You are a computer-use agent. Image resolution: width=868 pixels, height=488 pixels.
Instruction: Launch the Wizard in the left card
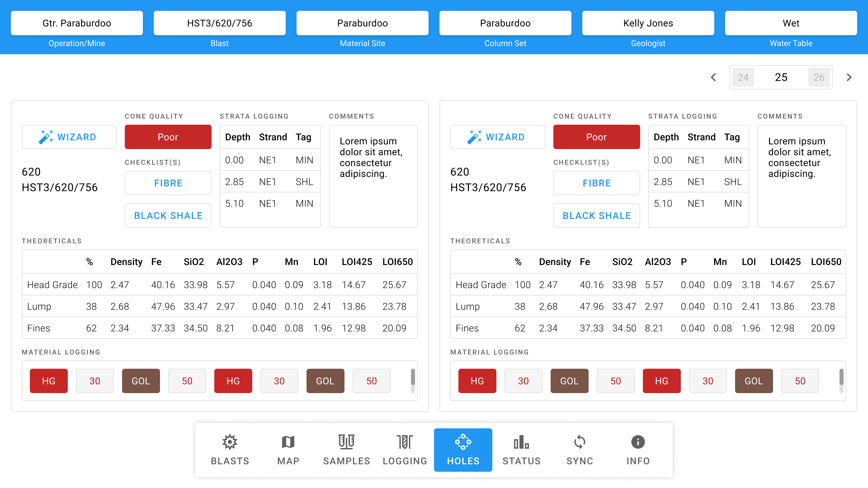[69, 137]
